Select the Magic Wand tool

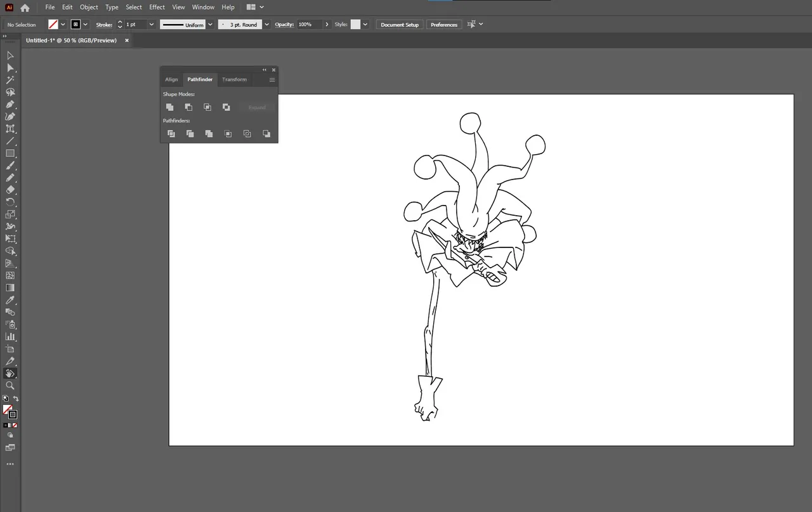[x=10, y=80]
